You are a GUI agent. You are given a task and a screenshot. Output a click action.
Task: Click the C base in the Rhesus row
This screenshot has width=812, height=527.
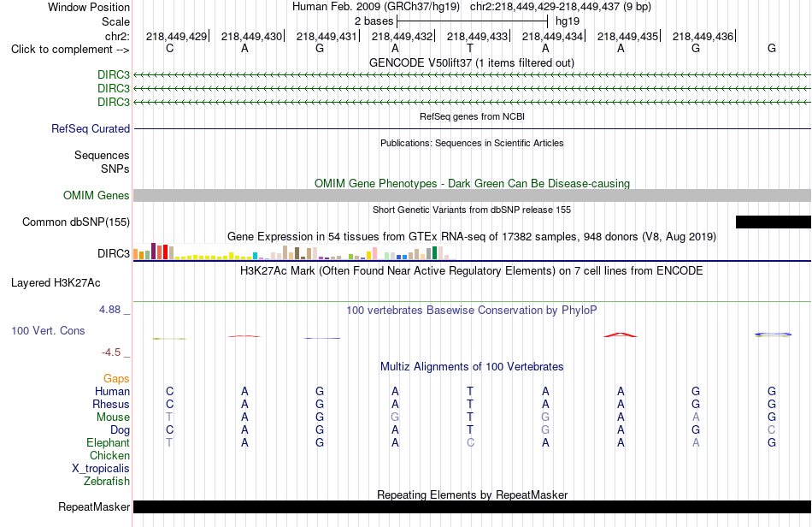(x=169, y=404)
